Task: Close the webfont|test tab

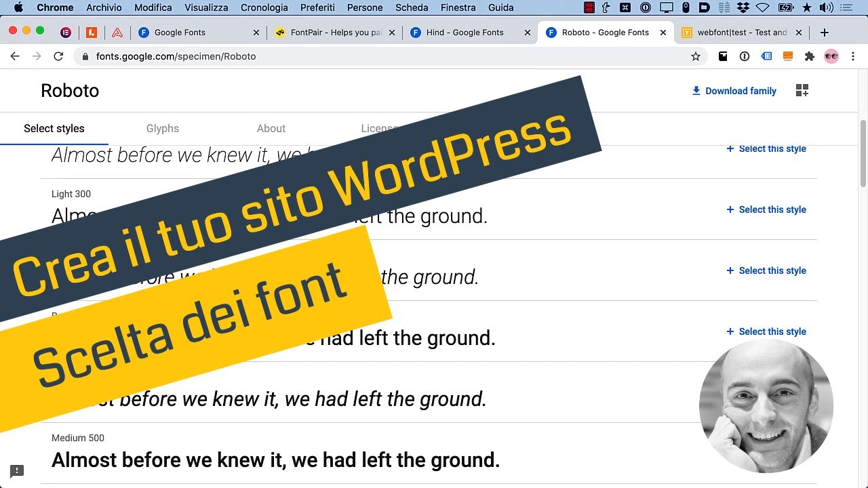Action: coord(799,33)
